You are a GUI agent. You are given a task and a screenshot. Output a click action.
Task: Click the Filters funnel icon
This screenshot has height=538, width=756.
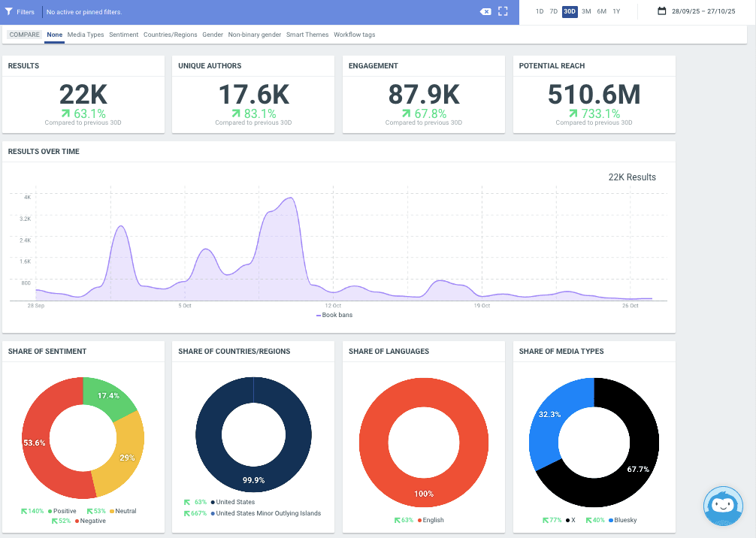pyautogui.click(x=8, y=12)
